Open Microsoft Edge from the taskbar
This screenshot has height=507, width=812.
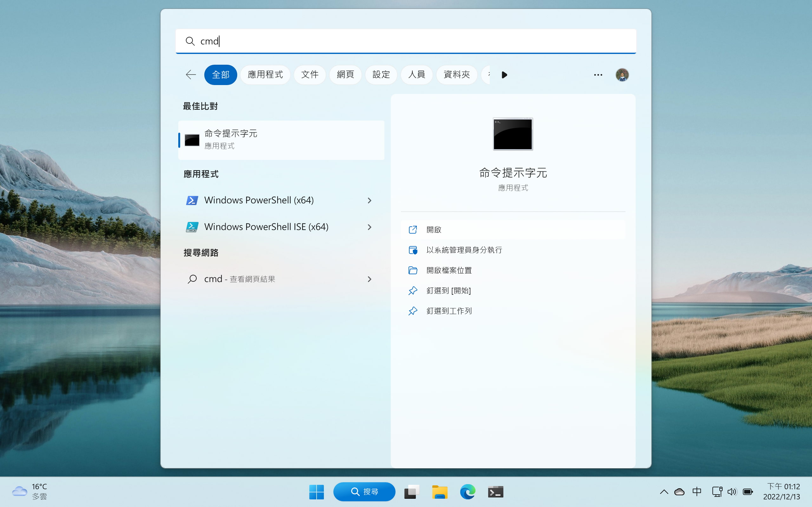pyautogui.click(x=468, y=491)
